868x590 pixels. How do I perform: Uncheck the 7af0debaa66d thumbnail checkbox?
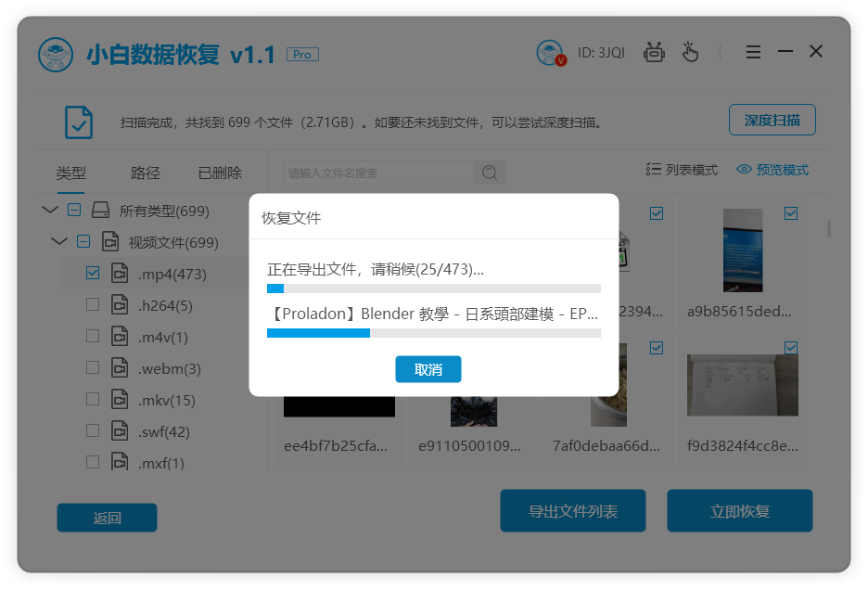click(657, 347)
